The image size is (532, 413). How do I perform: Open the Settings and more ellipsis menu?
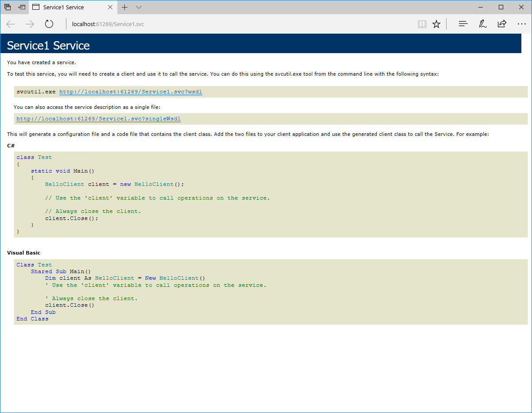pyautogui.click(x=521, y=24)
